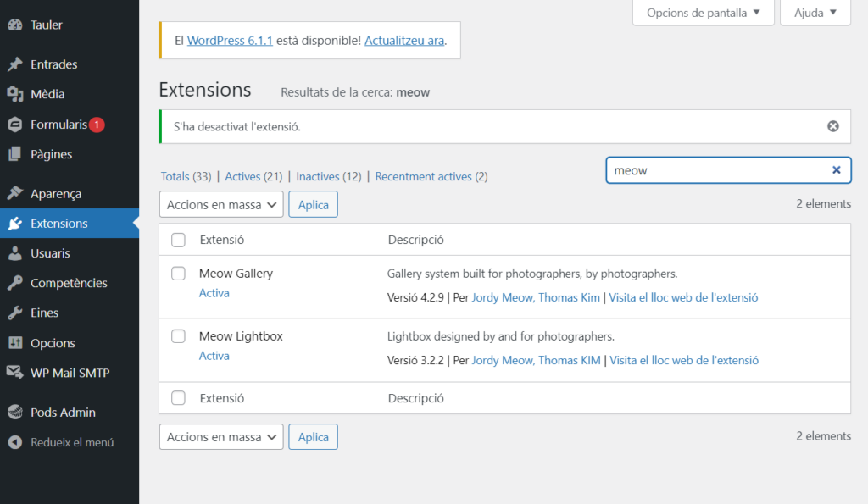
Task: Open the Mèdia library icon
Action: tap(14, 94)
